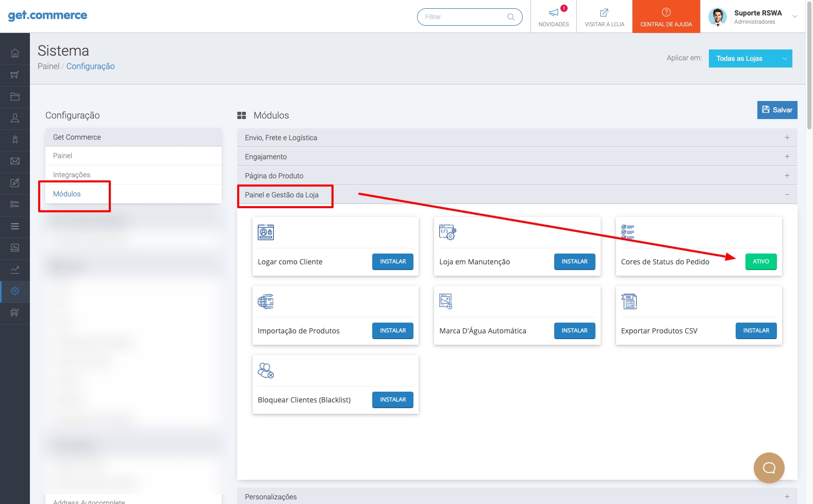Open Integrações in the configuration menu
Screen dimensions: 813x504
(x=72, y=175)
